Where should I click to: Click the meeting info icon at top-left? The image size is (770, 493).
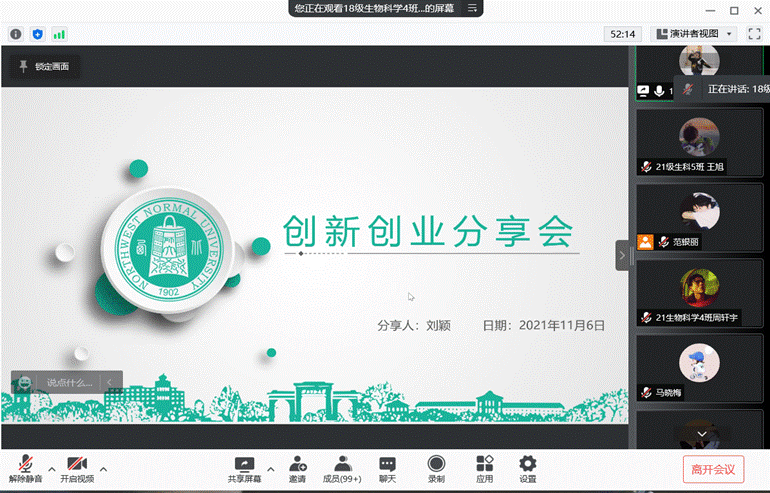(16, 34)
